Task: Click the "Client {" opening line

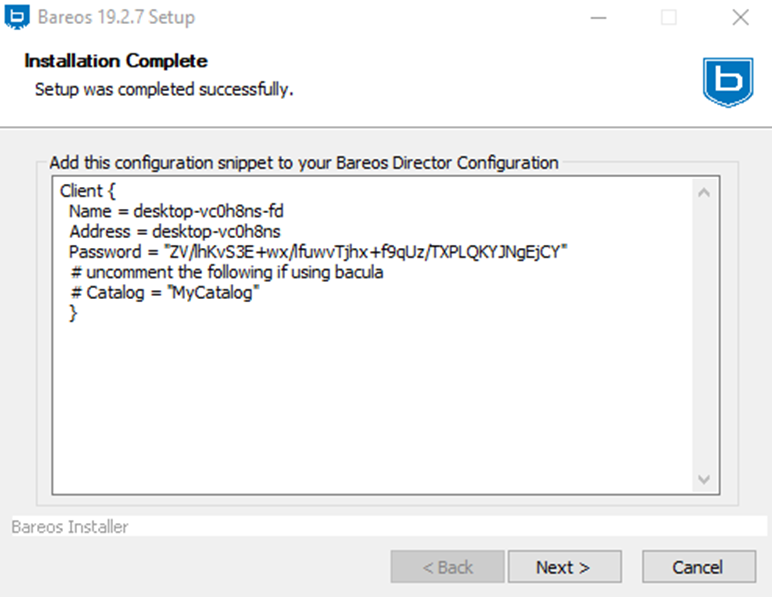Action: [x=89, y=191]
